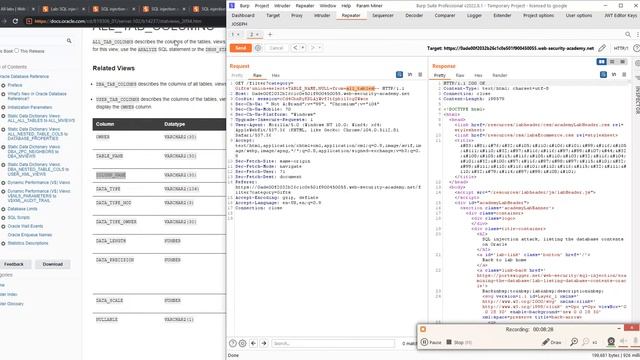
Task: Open the Logger tab
Action: point(474,16)
